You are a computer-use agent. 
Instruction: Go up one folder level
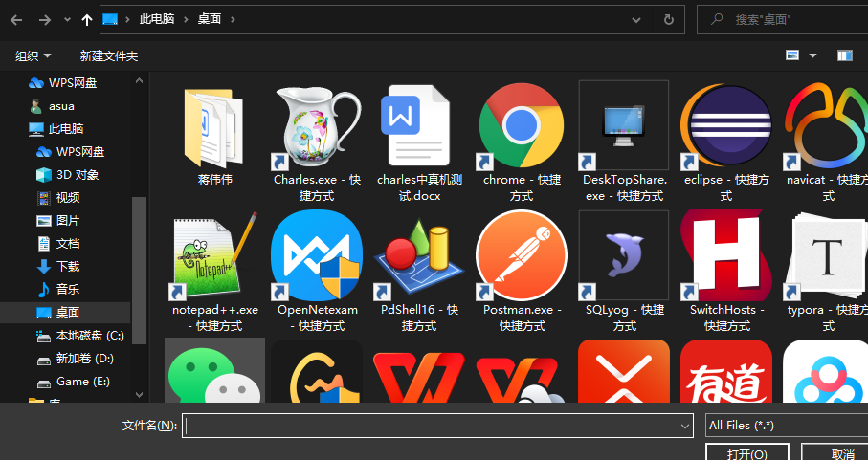tap(87, 20)
